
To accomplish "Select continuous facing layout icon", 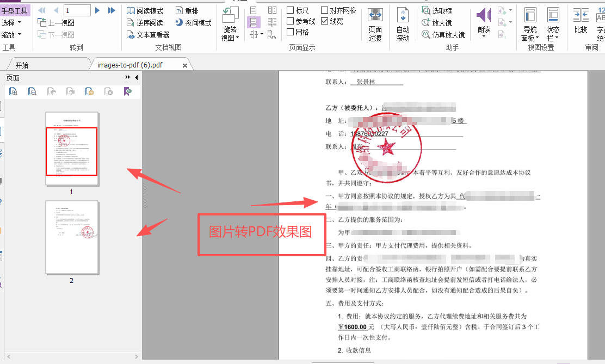I will pyautogui.click(x=272, y=22).
